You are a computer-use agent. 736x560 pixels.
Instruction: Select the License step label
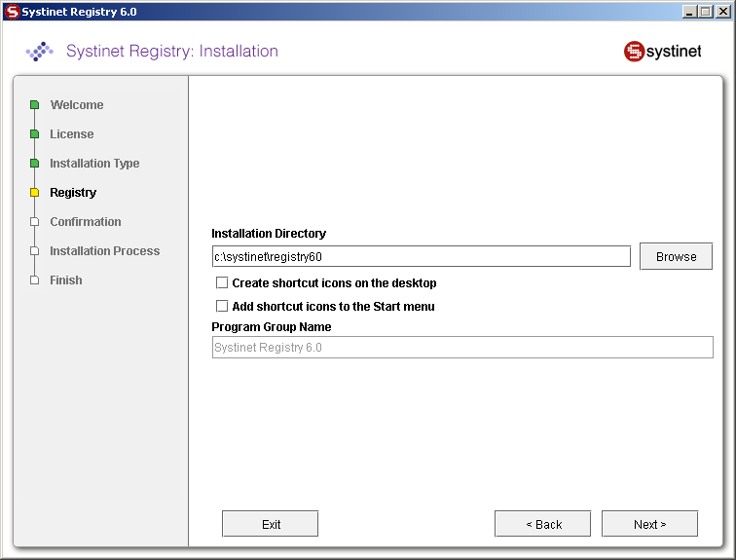[x=72, y=133]
